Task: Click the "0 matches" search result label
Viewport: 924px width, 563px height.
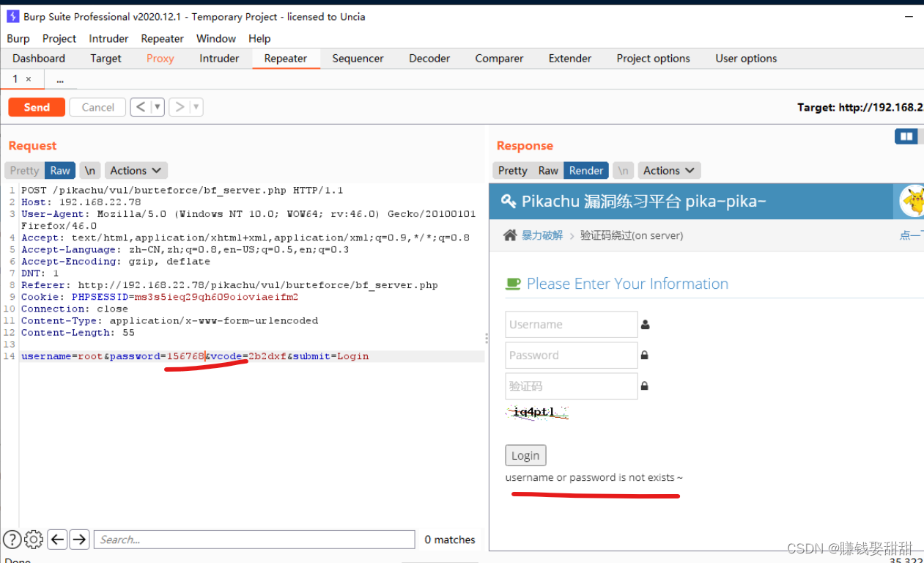Action: click(450, 540)
